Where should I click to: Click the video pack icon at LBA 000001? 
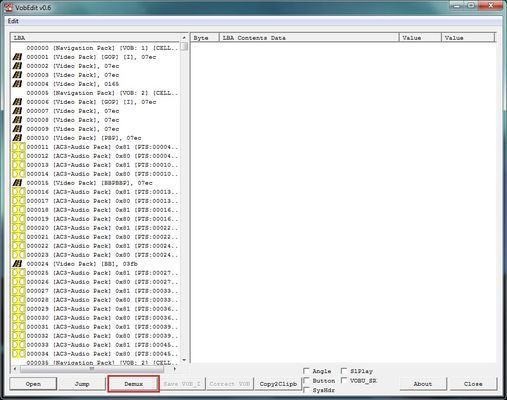click(17, 57)
